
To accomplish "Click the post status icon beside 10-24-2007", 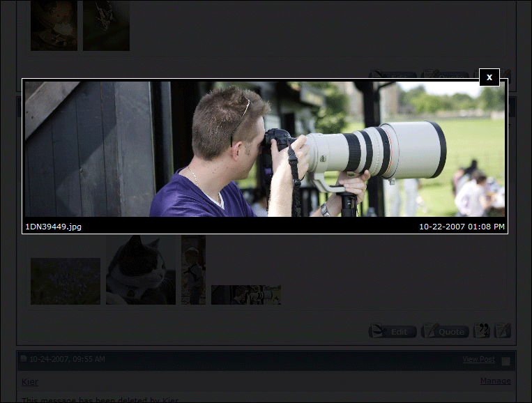I will (x=24, y=360).
